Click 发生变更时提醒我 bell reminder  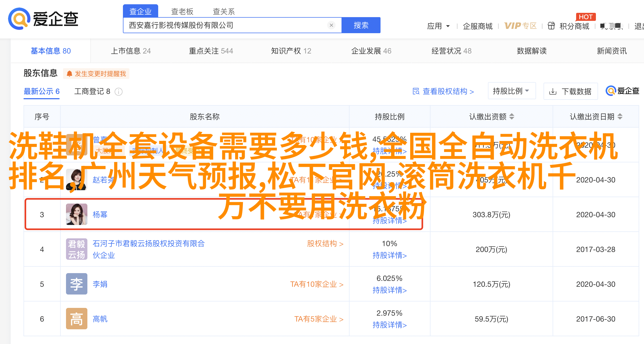96,74
